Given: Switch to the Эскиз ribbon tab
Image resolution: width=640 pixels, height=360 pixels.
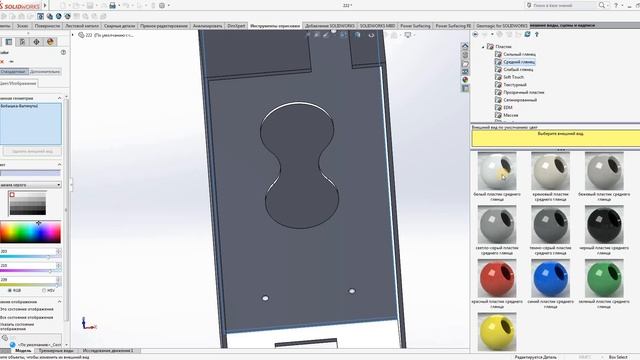Looking at the screenshot, I should [x=22, y=26].
